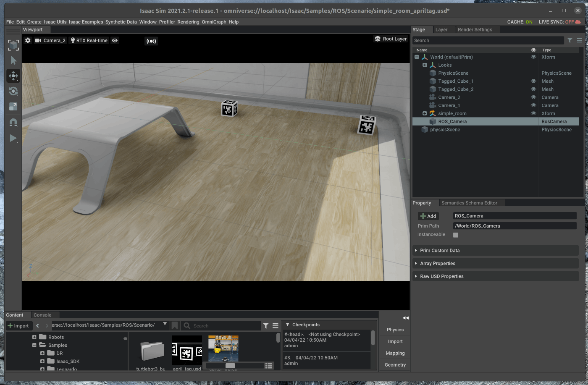
Task: Adjust the thumbnail size slider
Action: (230, 366)
